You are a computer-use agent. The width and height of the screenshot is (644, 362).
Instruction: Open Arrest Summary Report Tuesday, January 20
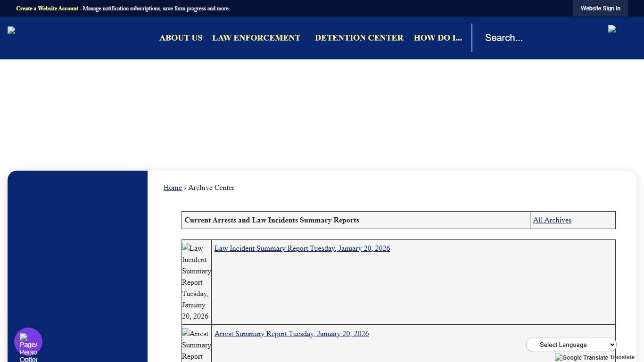pos(291,334)
